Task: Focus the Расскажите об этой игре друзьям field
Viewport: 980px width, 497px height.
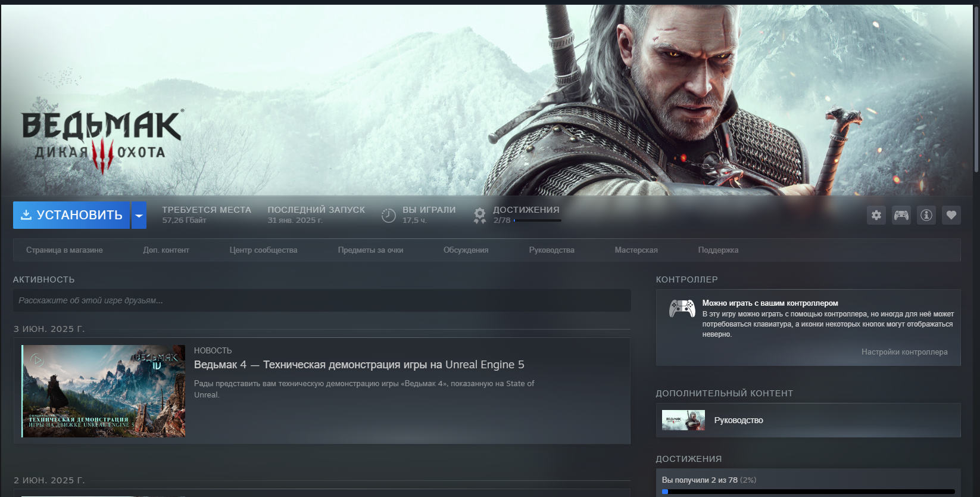Action: tap(322, 300)
